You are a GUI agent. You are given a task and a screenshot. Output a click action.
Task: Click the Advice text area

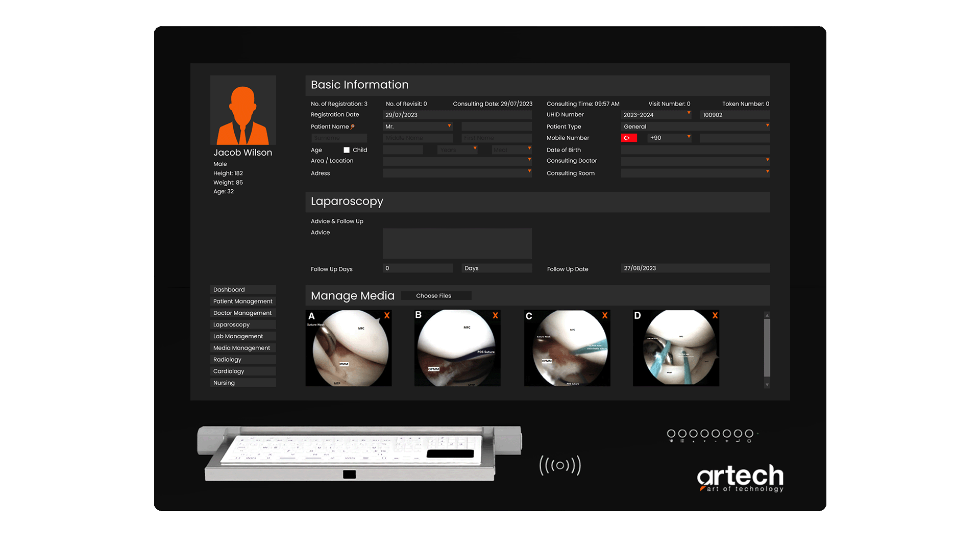pyautogui.click(x=457, y=243)
